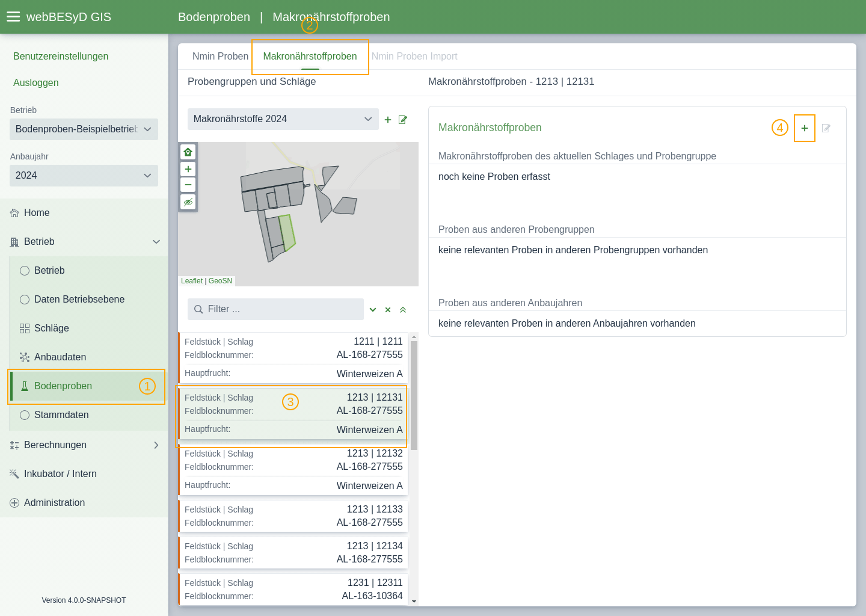This screenshot has width=866, height=616.
Task: Select the Daten Betriebsebene radio circle
Action: point(25,300)
